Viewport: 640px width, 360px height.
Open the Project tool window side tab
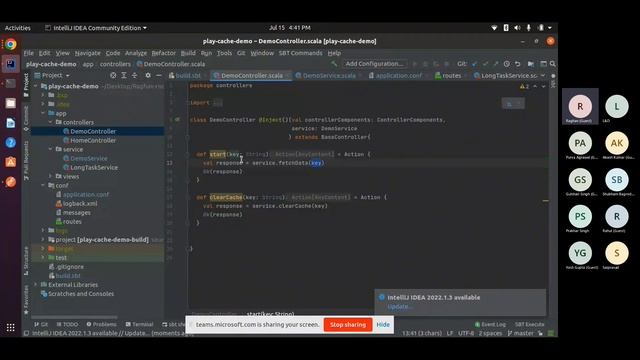coord(26,85)
